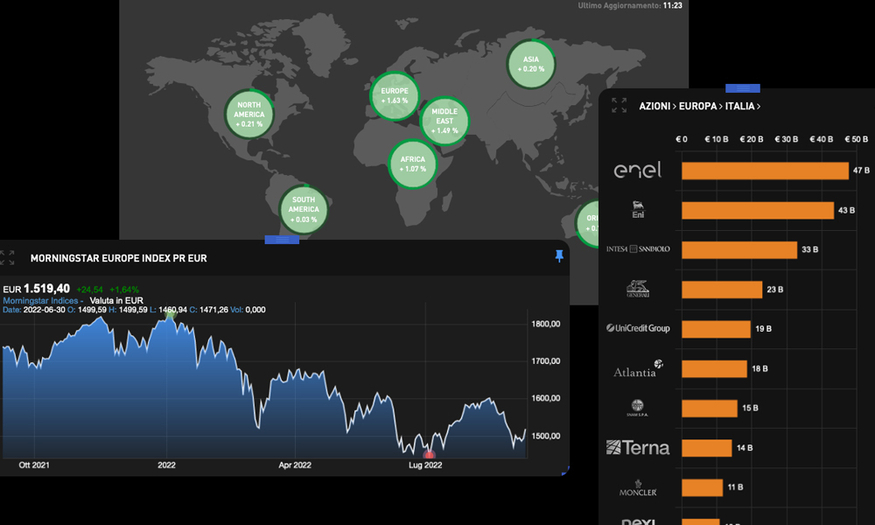Select the Snam 15 B bar

click(710, 408)
